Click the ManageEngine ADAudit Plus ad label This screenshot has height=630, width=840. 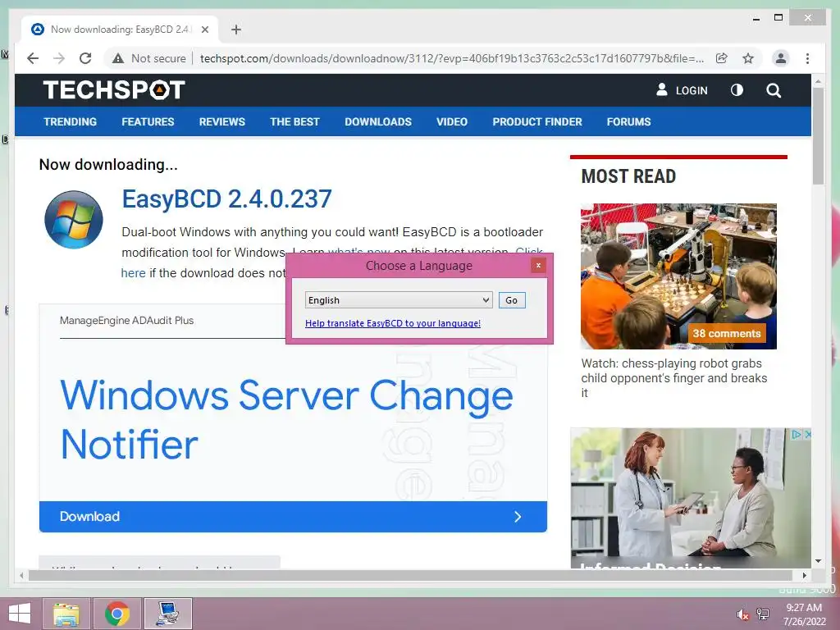pyautogui.click(x=127, y=321)
